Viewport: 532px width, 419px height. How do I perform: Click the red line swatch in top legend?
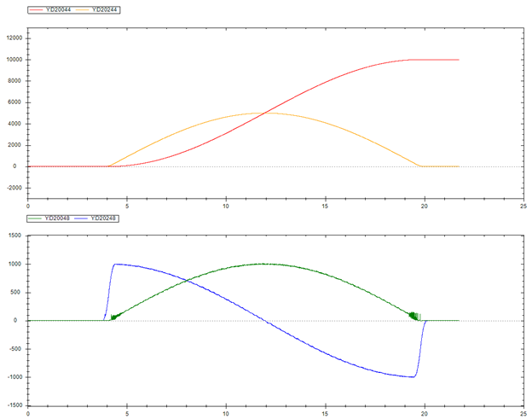pyautogui.click(x=37, y=9)
